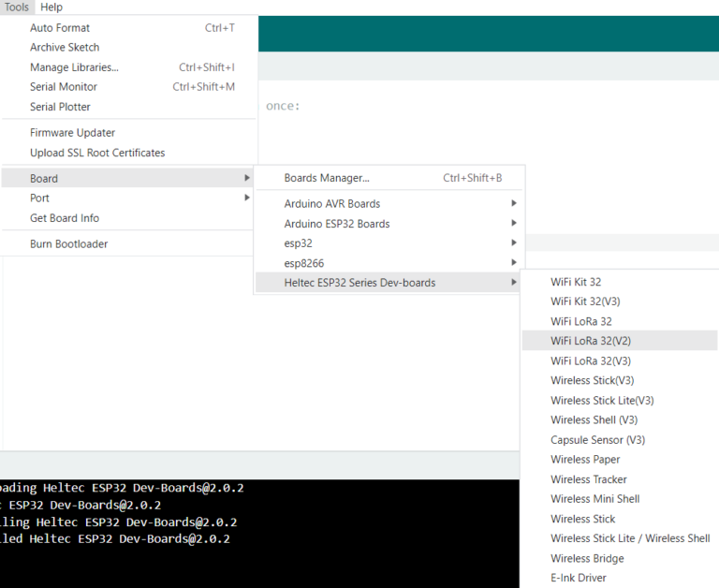Select the E-Ink Driver board
The width and height of the screenshot is (719, 588).
point(579,578)
